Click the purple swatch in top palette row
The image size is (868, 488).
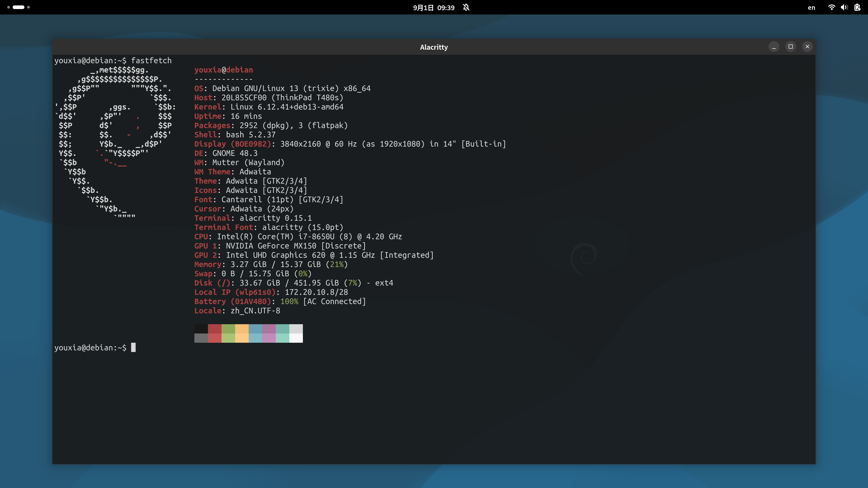[269, 329]
